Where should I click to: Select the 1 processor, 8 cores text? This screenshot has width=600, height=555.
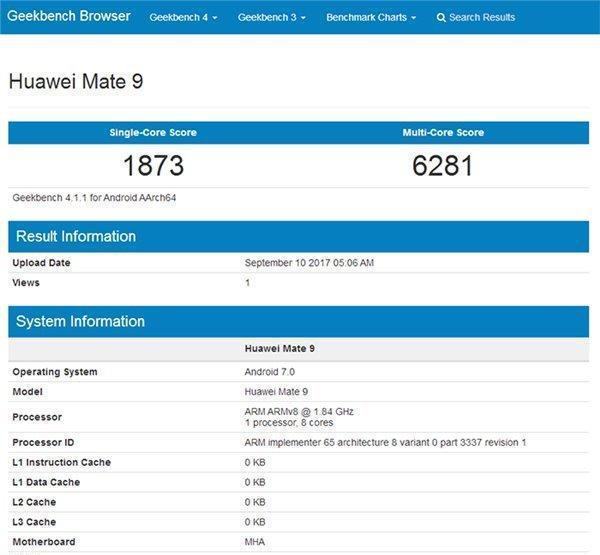coord(289,423)
